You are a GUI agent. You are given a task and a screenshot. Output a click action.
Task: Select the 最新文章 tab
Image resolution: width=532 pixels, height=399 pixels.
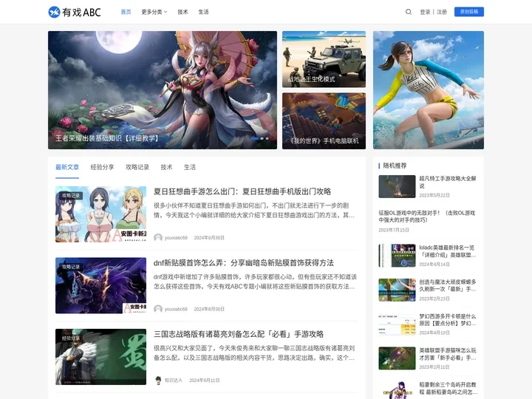(x=67, y=167)
